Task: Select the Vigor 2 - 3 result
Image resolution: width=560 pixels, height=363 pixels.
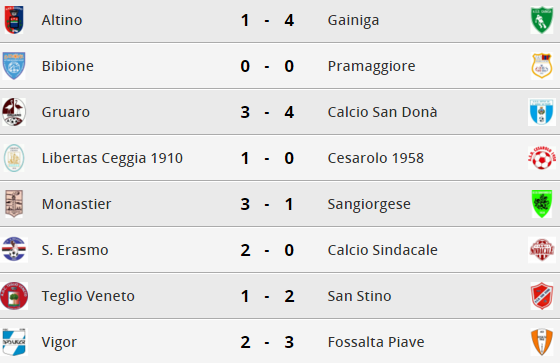Action: point(267,342)
